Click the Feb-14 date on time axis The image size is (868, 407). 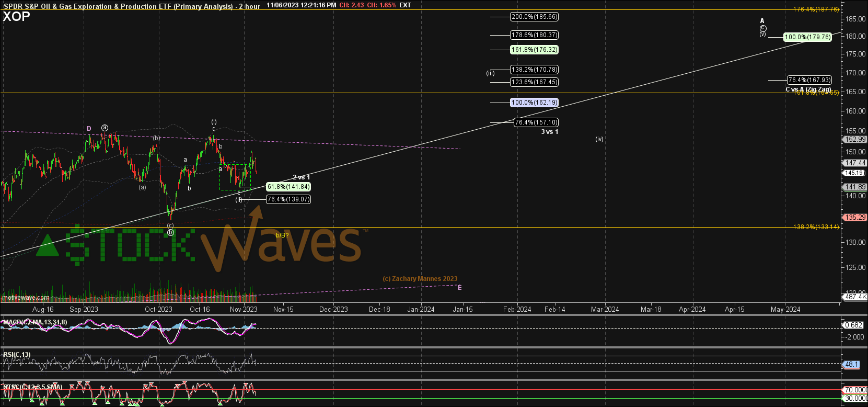pyautogui.click(x=554, y=309)
